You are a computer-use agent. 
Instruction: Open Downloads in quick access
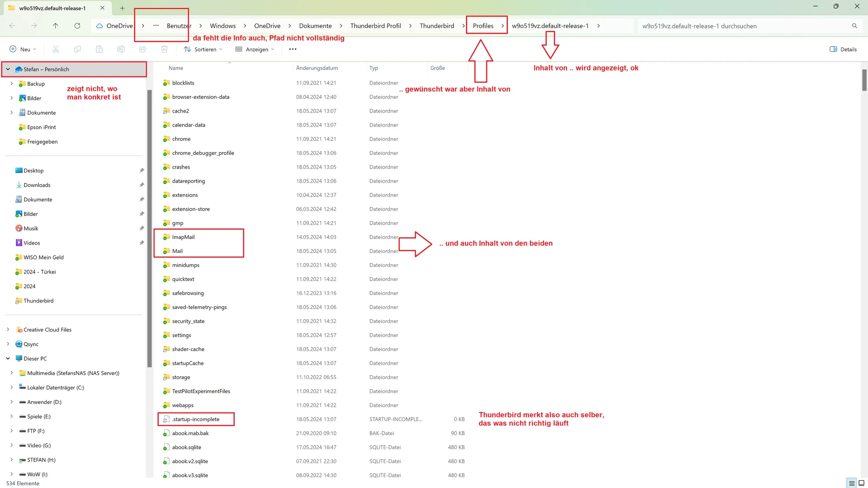tap(37, 185)
